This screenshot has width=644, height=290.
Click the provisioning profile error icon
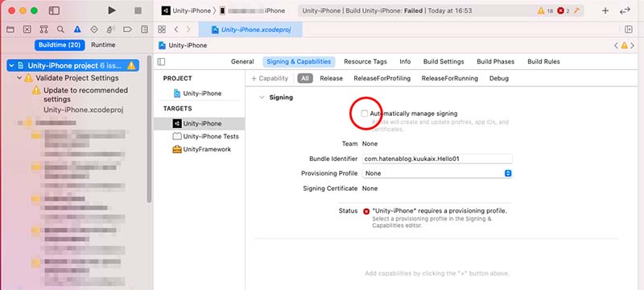click(366, 211)
